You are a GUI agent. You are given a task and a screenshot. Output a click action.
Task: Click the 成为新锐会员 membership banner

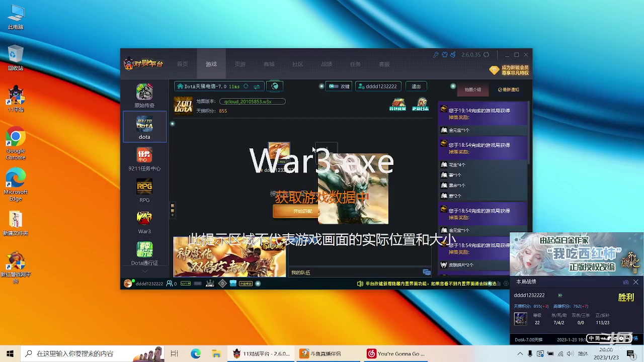tap(509, 70)
